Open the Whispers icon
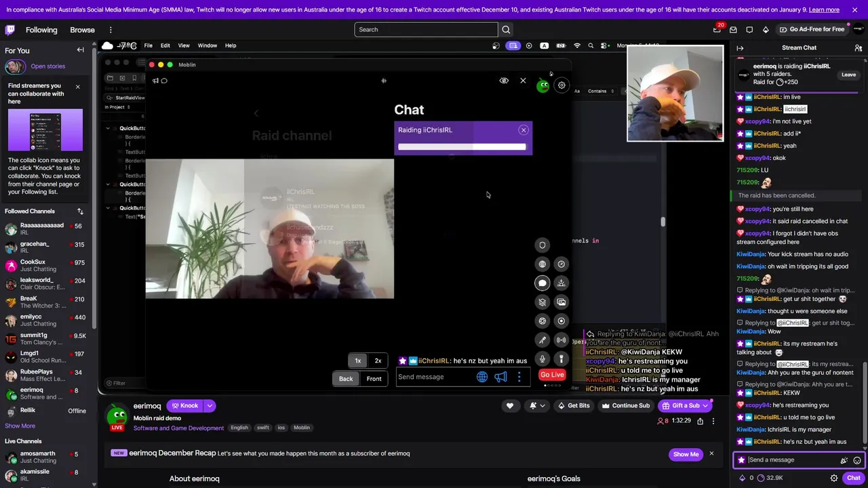The height and width of the screenshot is (488, 868). coord(749,30)
